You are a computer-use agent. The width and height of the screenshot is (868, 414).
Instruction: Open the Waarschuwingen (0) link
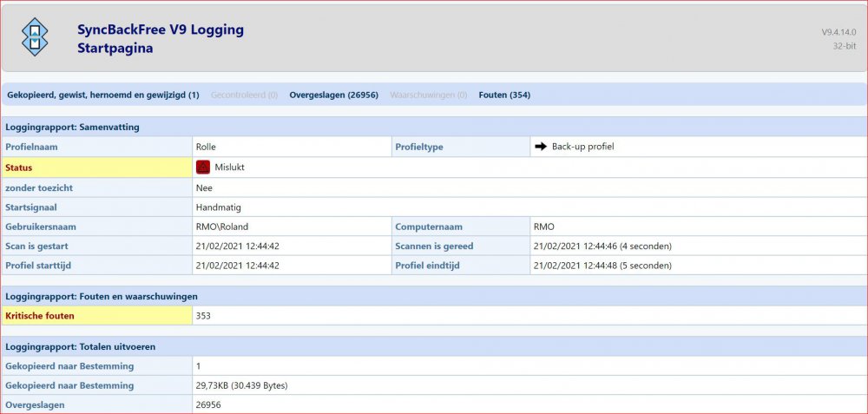point(428,95)
